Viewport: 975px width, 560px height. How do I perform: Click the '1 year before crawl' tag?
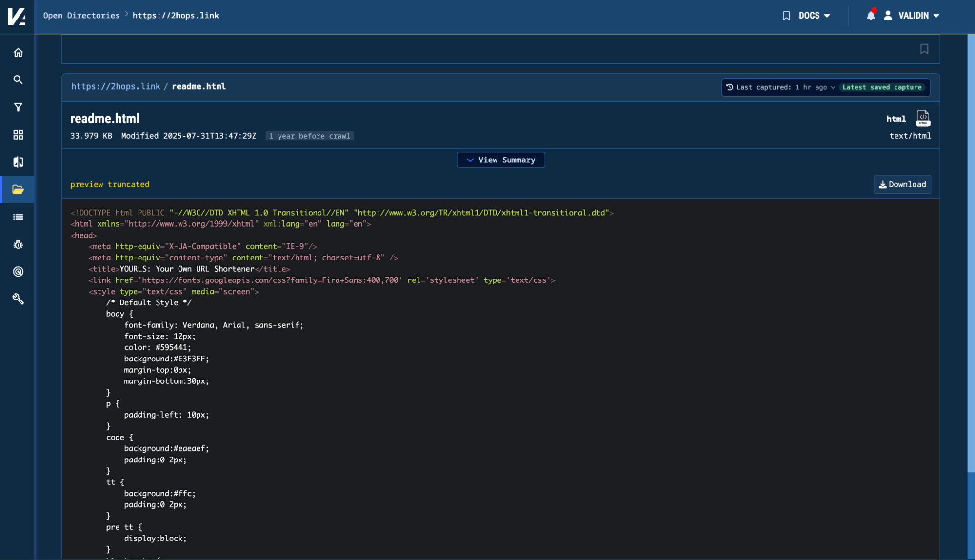point(309,136)
